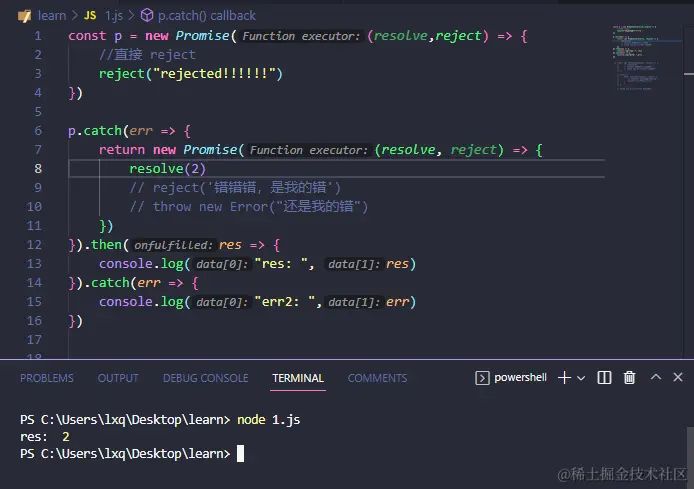Click line number 8 in the gutter
Image resolution: width=694 pixels, height=489 pixels.
click(x=38, y=169)
